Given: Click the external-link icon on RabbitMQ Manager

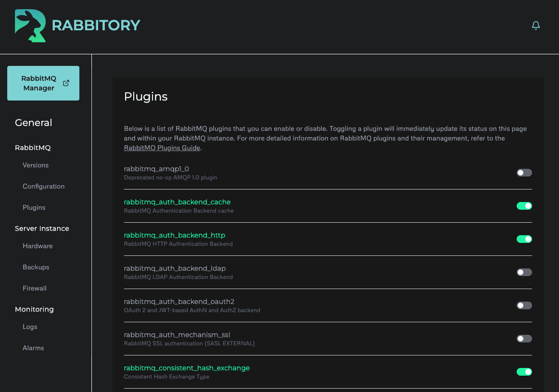Looking at the screenshot, I should tap(66, 83).
